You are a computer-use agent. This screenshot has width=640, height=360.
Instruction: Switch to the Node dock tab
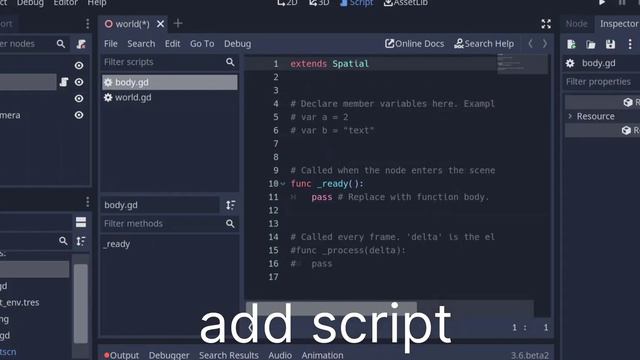point(576,24)
